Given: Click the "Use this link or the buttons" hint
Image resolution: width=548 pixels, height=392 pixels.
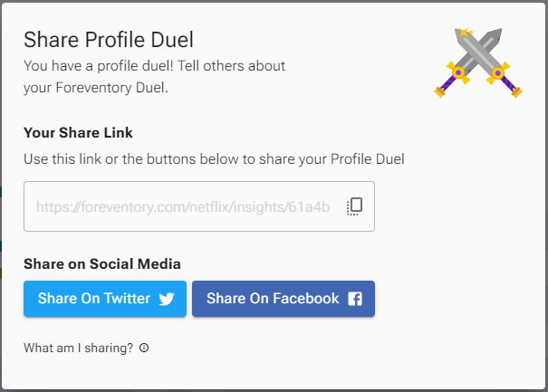Looking at the screenshot, I should click(x=214, y=159).
